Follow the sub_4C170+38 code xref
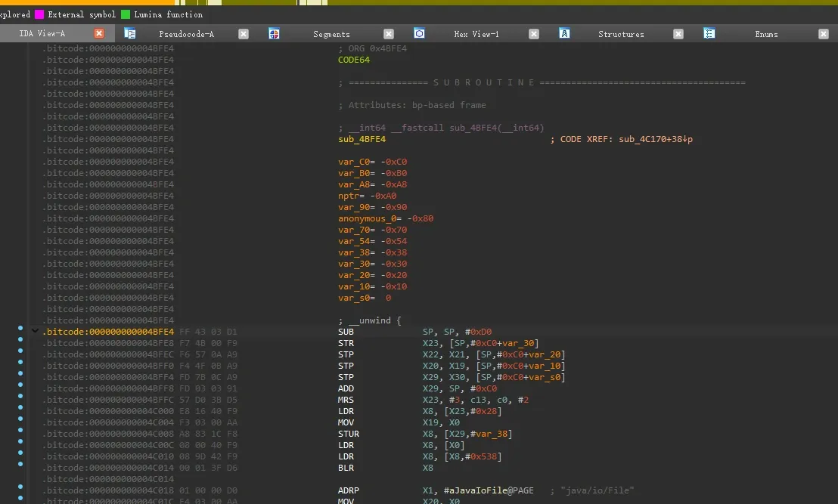The image size is (838, 504). [656, 139]
